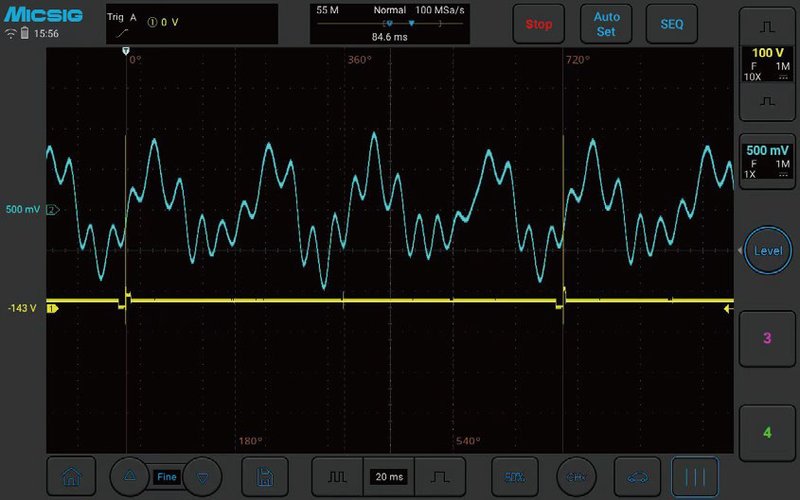Tap the trigger Level knob
800x500 pixels.
point(768,251)
